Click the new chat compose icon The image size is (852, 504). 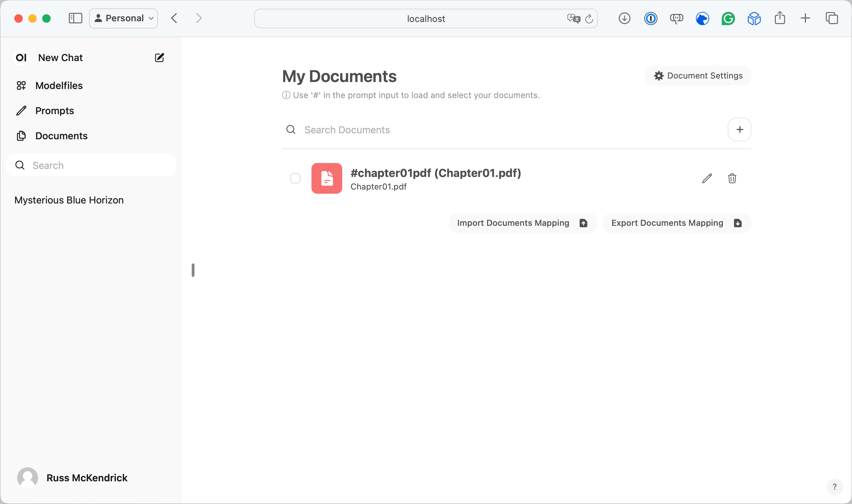159,58
